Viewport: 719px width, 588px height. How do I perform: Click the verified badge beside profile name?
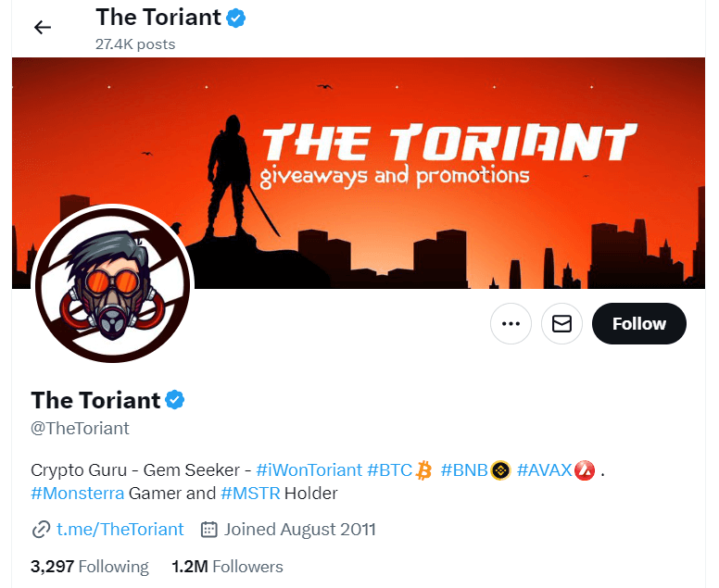click(x=175, y=400)
